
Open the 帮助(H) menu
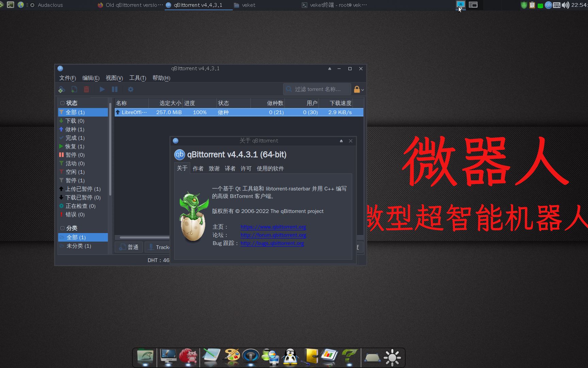161,78
